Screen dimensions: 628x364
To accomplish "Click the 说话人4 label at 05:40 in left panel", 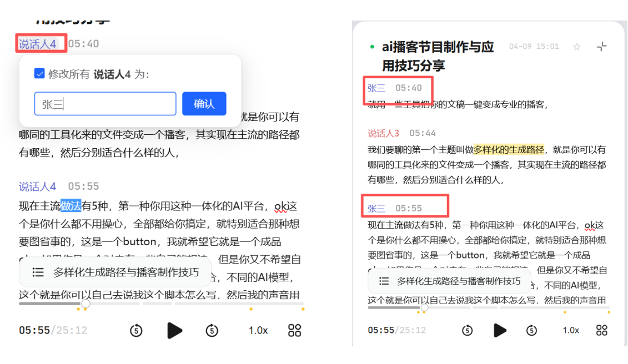I will pos(38,44).
